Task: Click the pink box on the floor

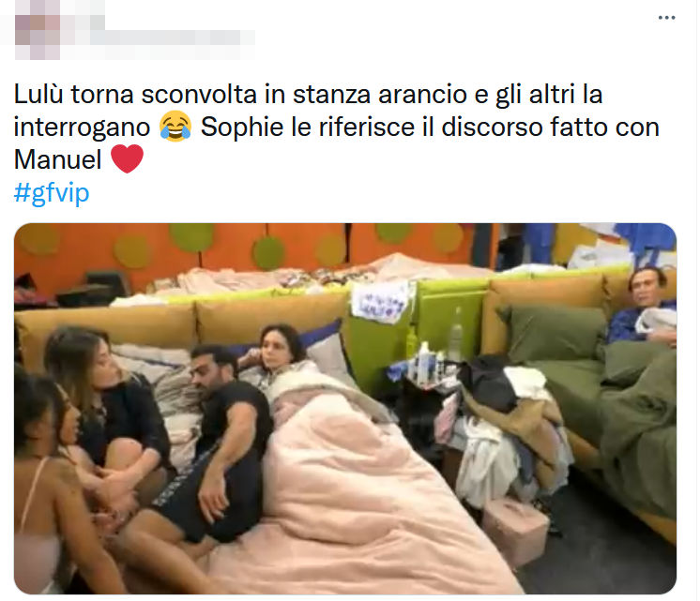Action: coord(516,529)
